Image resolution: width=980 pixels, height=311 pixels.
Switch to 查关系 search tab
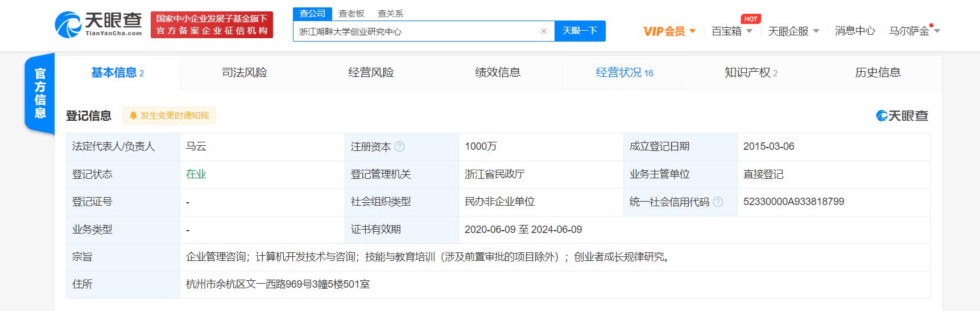click(x=390, y=14)
